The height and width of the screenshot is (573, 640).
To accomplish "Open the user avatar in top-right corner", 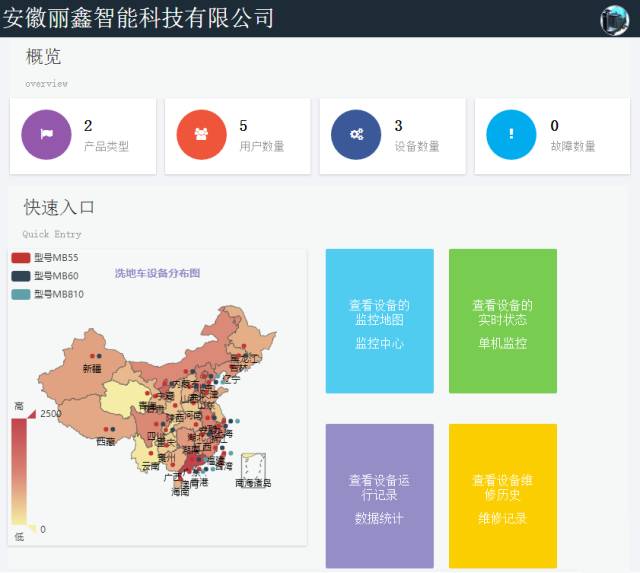I will click(x=613, y=19).
